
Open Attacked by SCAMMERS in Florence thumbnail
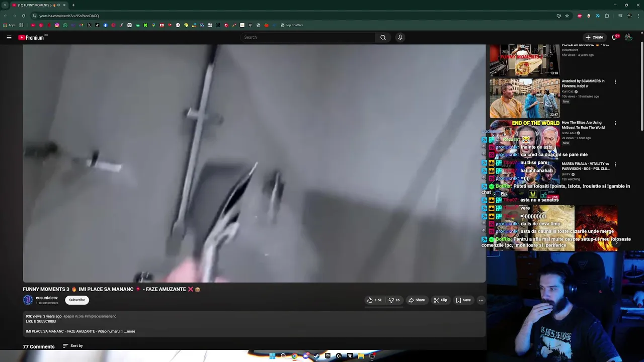(x=524, y=98)
